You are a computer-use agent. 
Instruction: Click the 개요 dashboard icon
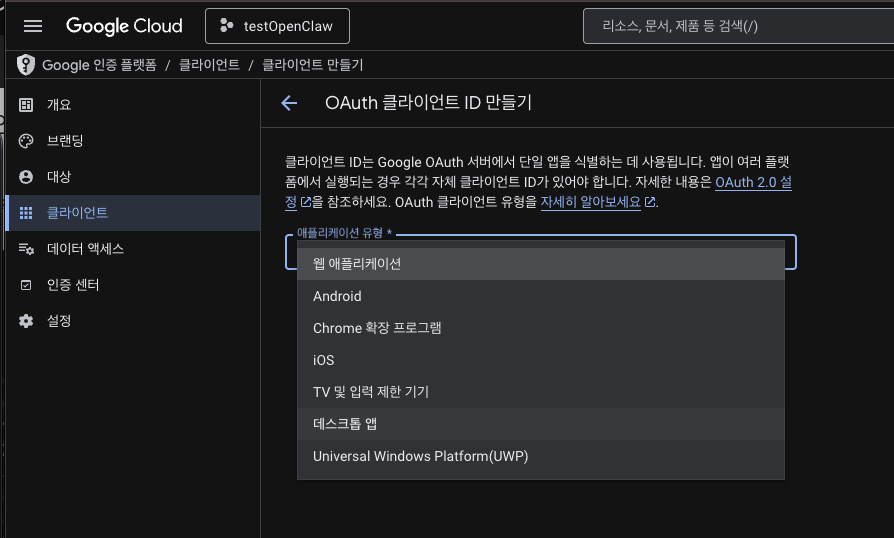pos(26,105)
